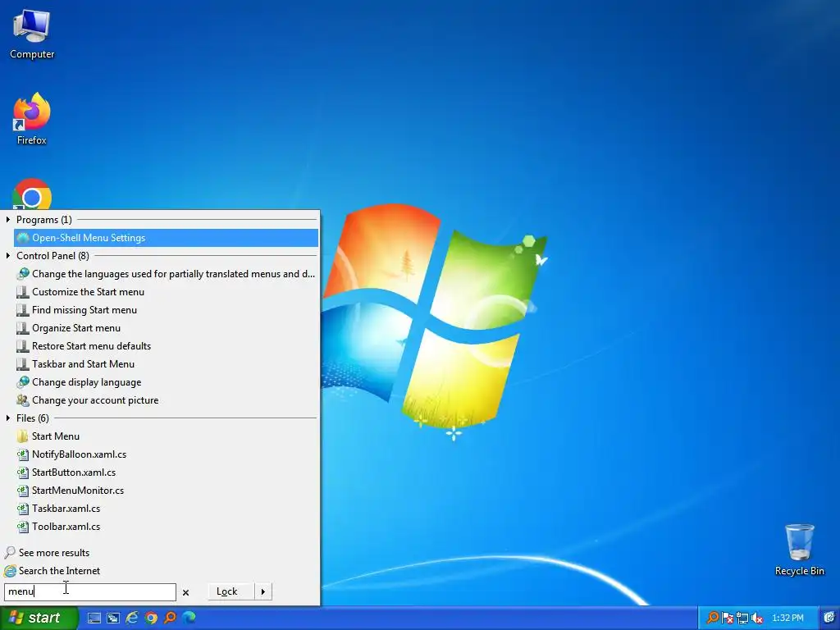Click the Open-Shell Menu Settings shell icon
Screen dimensions: 840x630
click(x=22, y=238)
